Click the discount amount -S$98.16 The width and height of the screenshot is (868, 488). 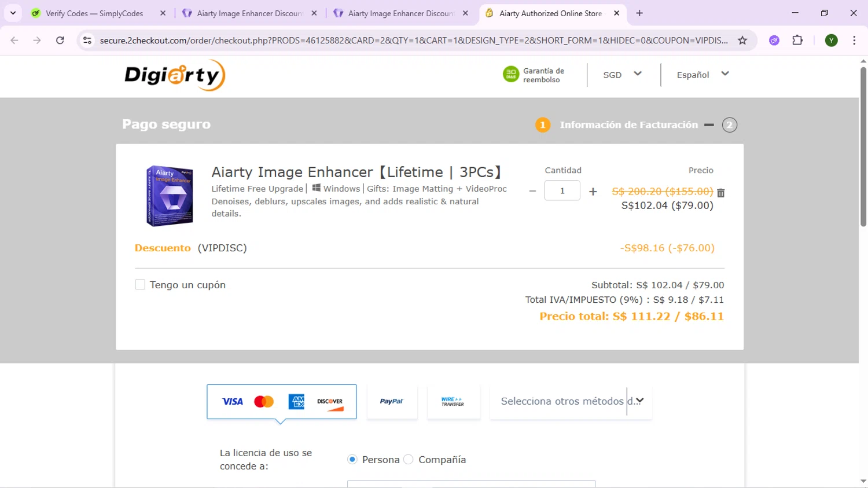pos(667,248)
